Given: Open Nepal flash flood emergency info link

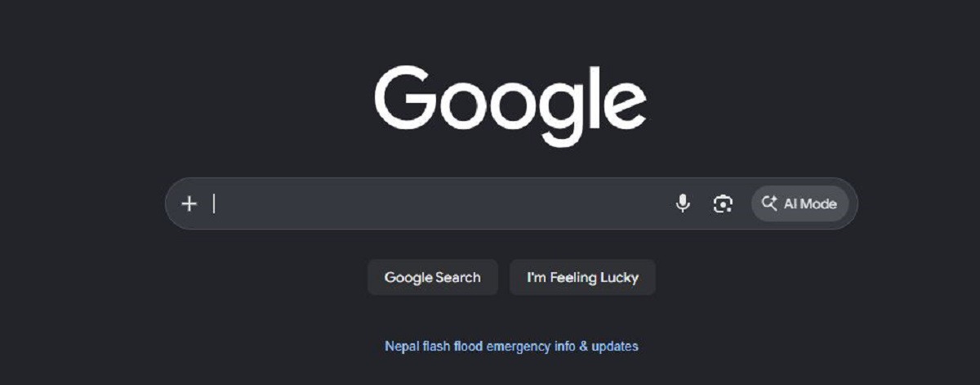Looking at the screenshot, I should tap(511, 347).
